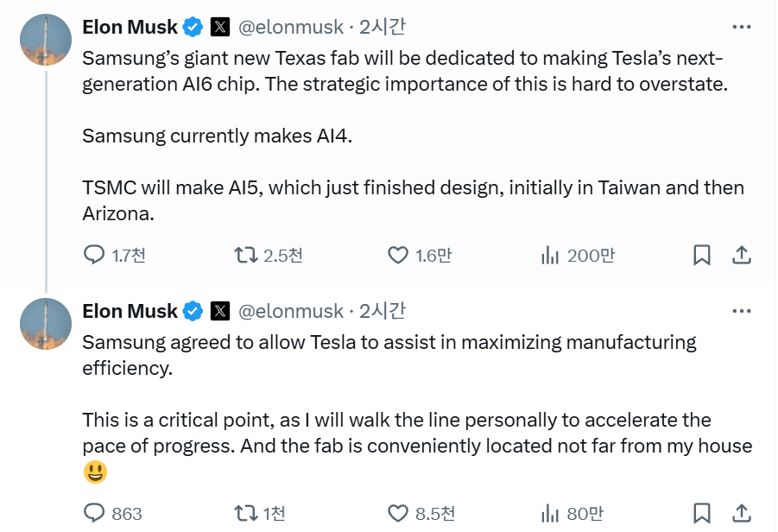Click the blue verified badge on first tweet
Image resolution: width=778 pixels, height=532 pixels.
pos(193,28)
